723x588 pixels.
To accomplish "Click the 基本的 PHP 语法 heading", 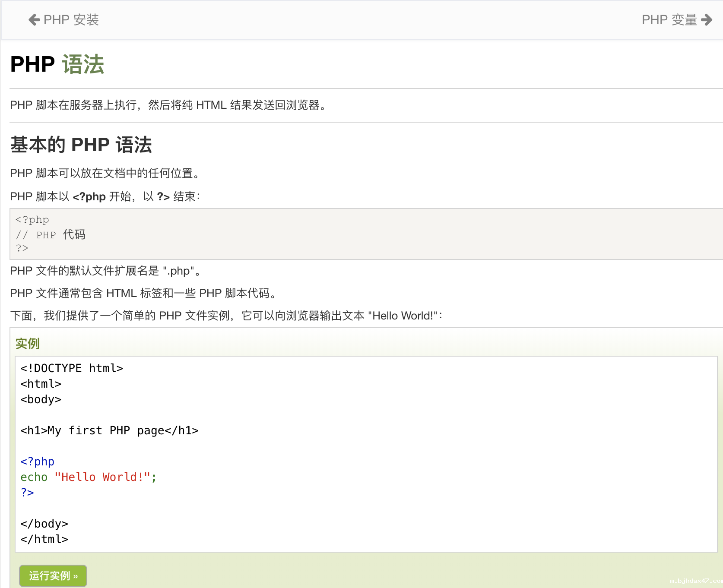I will click(x=81, y=145).
